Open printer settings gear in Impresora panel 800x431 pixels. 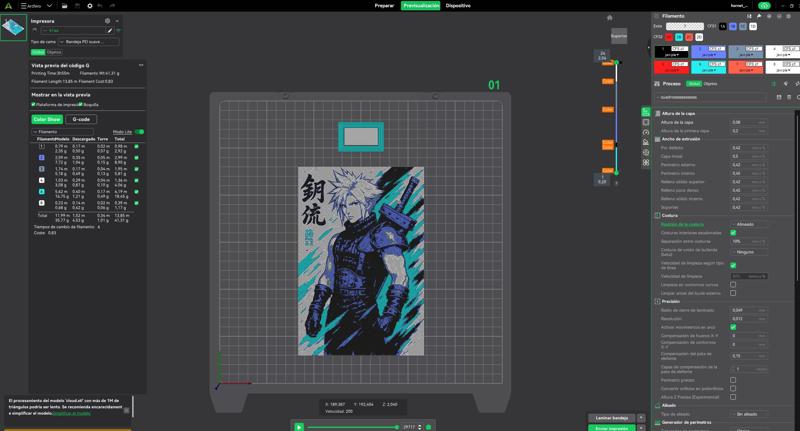click(x=107, y=21)
